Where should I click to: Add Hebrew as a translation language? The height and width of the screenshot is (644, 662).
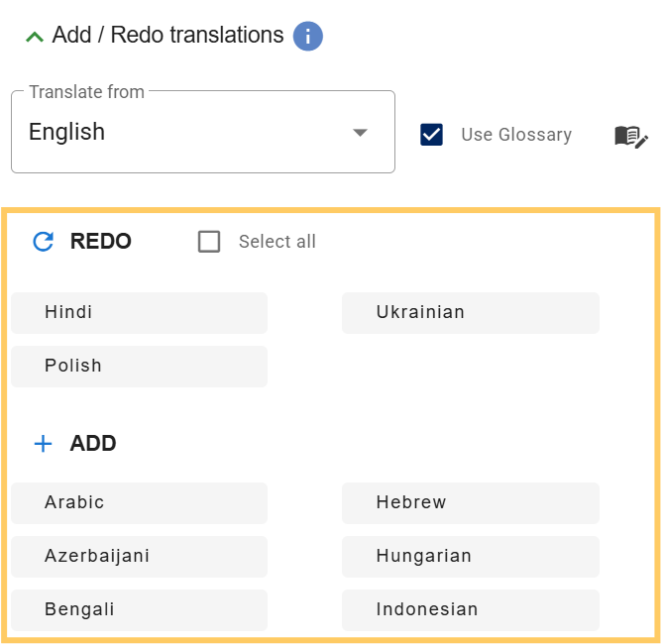pyautogui.click(x=470, y=503)
